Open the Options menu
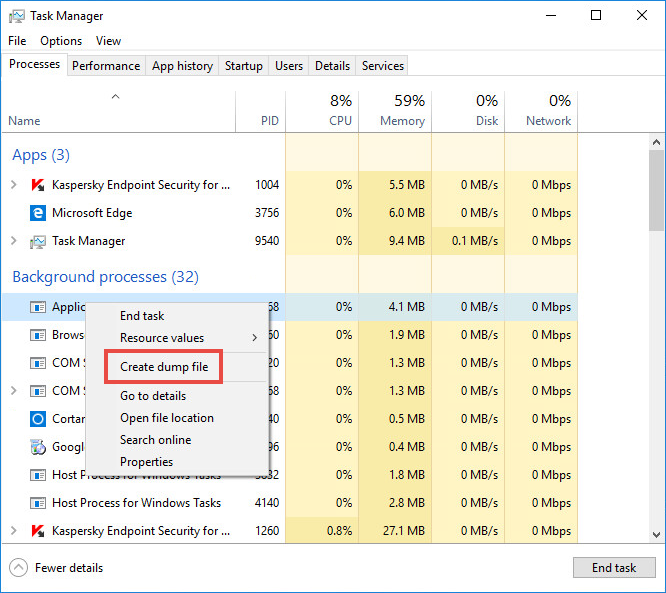666x593 pixels. coord(61,41)
